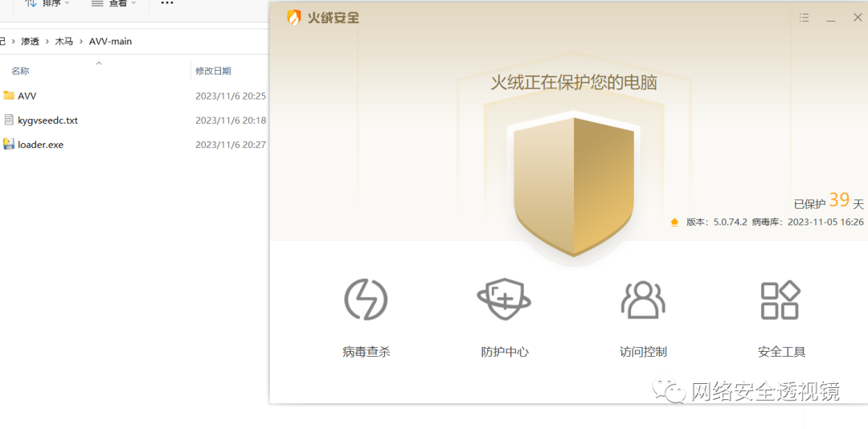Click the 版本：5.0.74.2 version text
Viewport: 868px width, 429px height.
(x=716, y=222)
